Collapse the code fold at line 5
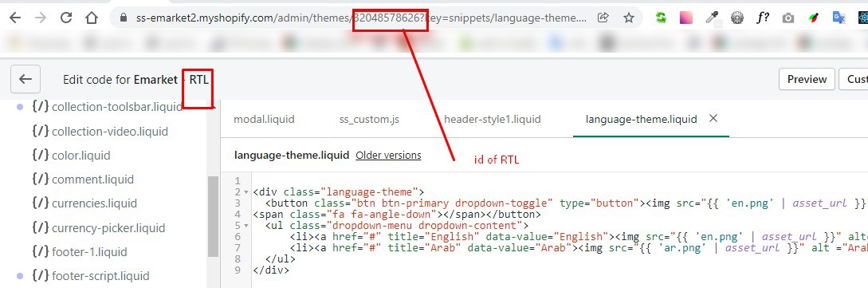Image resolution: width=868 pixels, height=288 pixels. (245, 226)
